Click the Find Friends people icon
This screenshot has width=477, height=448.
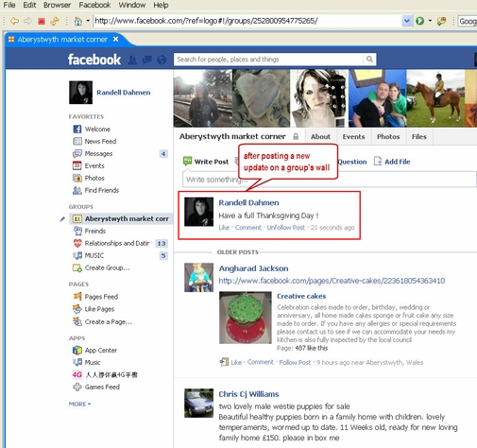click(77, 190)
